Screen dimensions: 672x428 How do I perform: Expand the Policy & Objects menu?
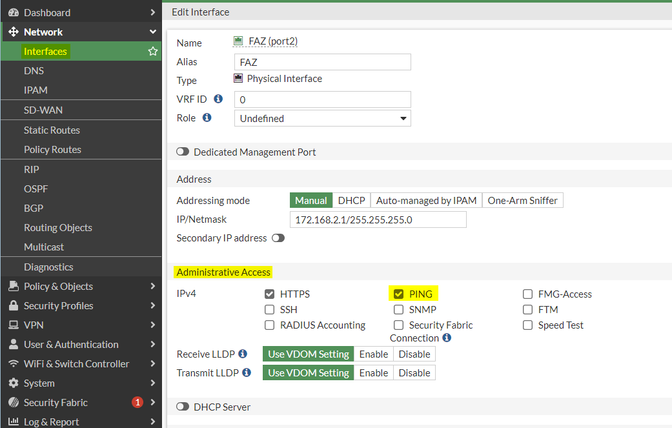tap(80, 286)
